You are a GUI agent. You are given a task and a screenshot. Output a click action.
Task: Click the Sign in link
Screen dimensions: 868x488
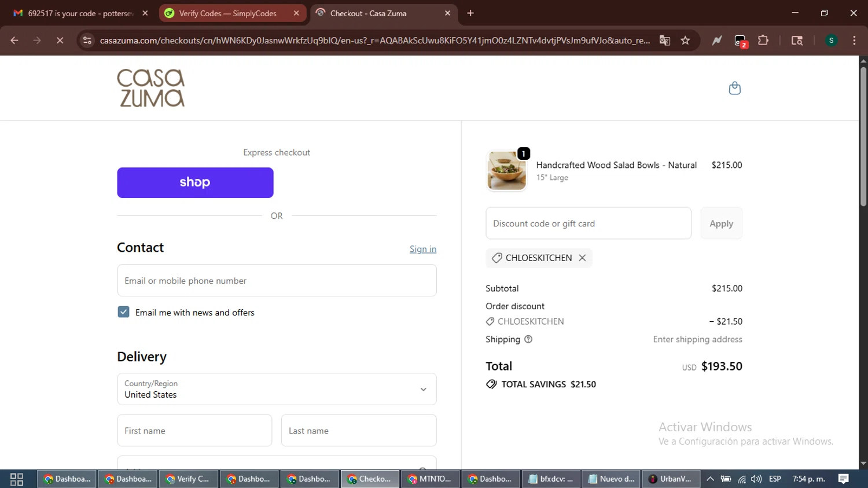pos(423,249)
